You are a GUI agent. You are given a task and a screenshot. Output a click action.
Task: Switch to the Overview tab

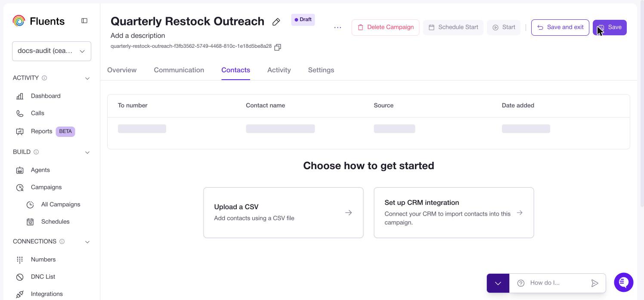coord(122,70)
